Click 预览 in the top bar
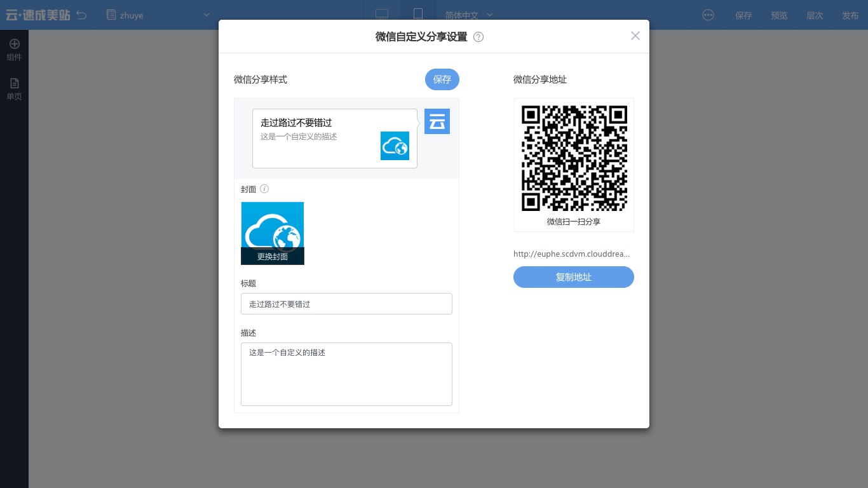The width and height of the screenshot is (868, 488). [779, 15]
